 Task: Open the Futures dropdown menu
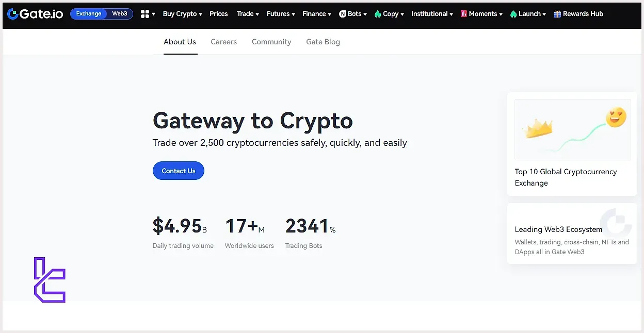coord(281,14)
